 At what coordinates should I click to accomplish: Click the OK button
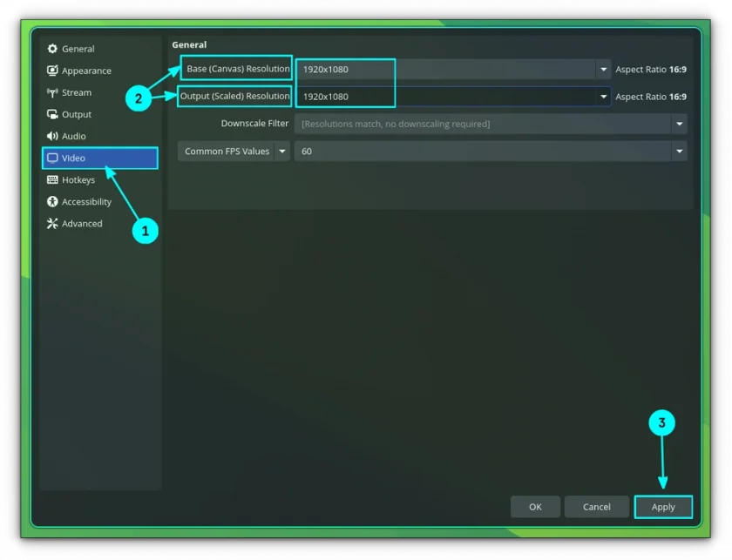[x=535, y=507]
